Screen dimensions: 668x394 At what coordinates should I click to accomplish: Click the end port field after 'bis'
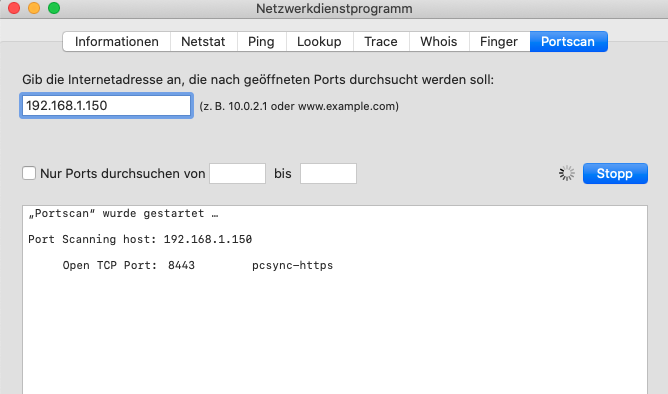[x=328, y=173]
